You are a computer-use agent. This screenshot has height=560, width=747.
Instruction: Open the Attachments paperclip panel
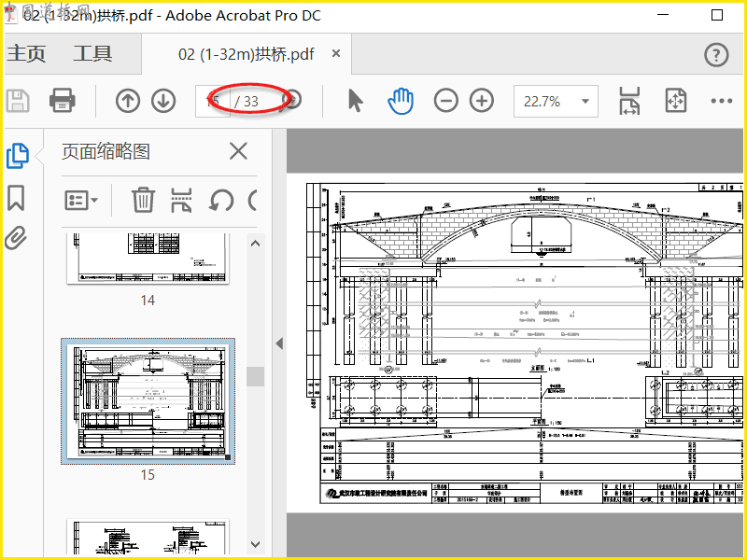pos(16,238)
